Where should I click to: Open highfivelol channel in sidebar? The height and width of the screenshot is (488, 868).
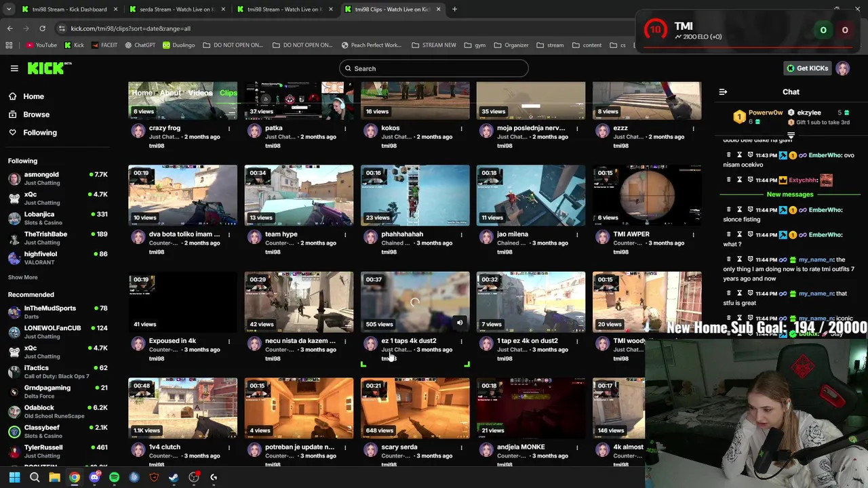[58, 258]
